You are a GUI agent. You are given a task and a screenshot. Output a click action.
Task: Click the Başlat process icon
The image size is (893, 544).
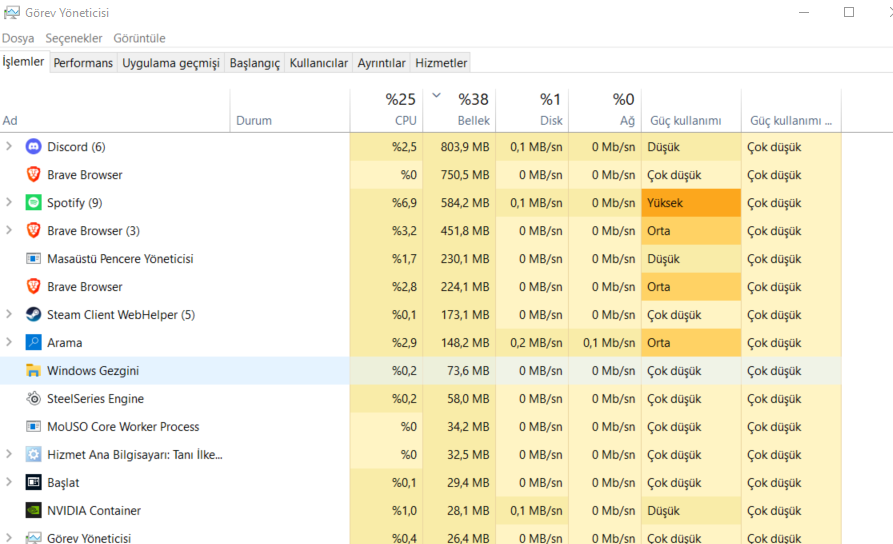coord(34,482)
